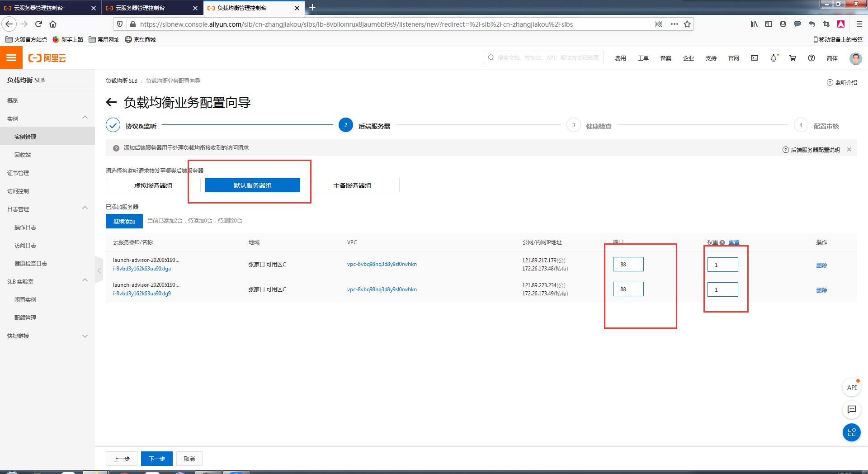This screenshot has height=474, width=868.
Task: Select 虚拟服务器组 server group option
Action: (153, 185)
